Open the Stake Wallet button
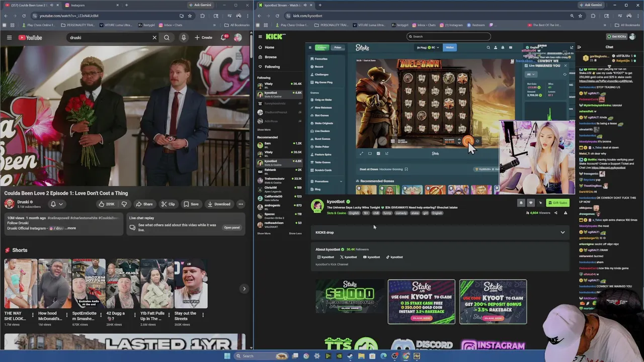 (x=450, y=47)
